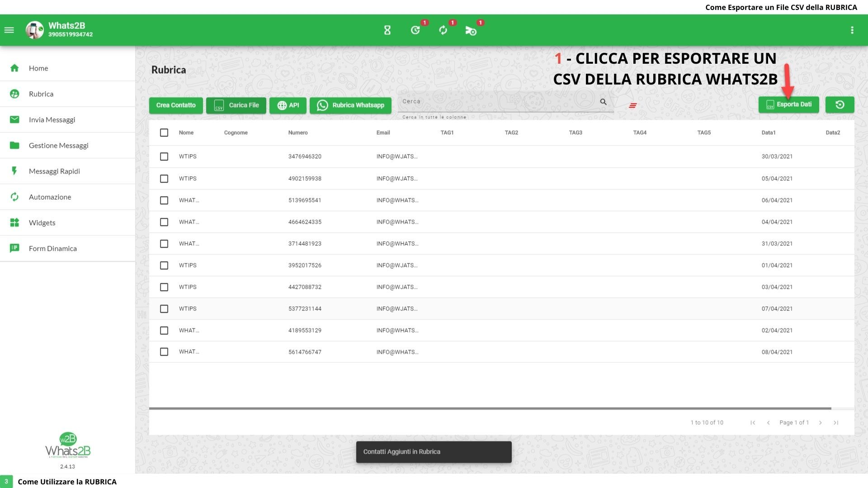
Task: Click the Carica File button
Action: (x=236, y=105)
